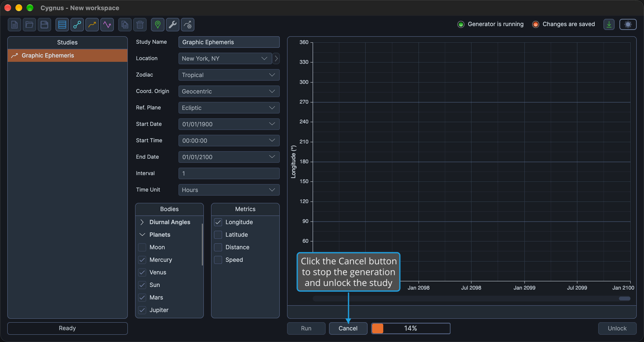Viewport: 644px width, 342px height.
Task: Click the New document toolbar icon
Action: [x=14, y=25]
